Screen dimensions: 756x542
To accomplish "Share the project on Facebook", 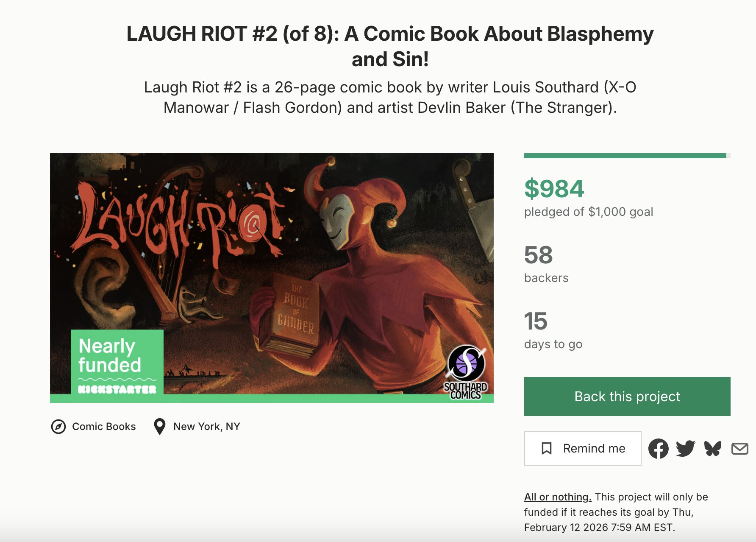I will pyautogui.click(x=658, y=449).
